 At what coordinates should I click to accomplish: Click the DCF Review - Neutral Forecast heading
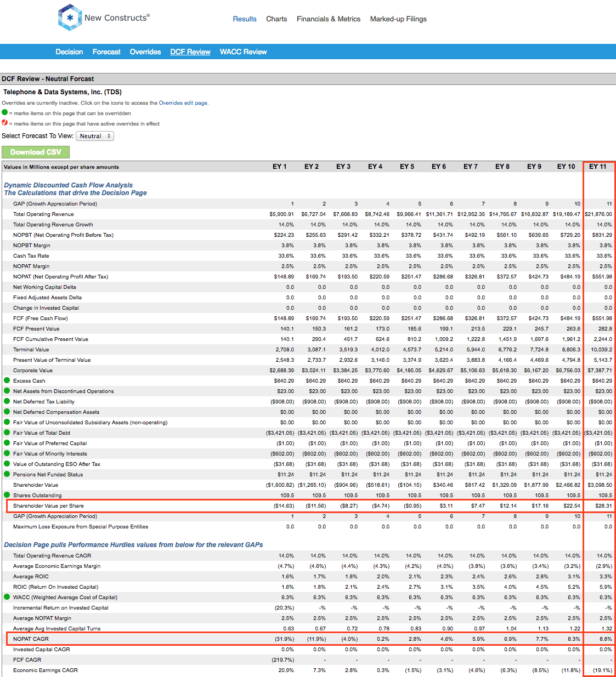(x=48, y=79)
